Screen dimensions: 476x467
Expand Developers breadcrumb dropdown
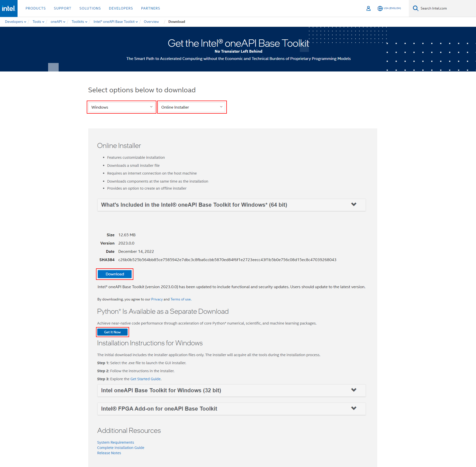[x=16, y=22]
